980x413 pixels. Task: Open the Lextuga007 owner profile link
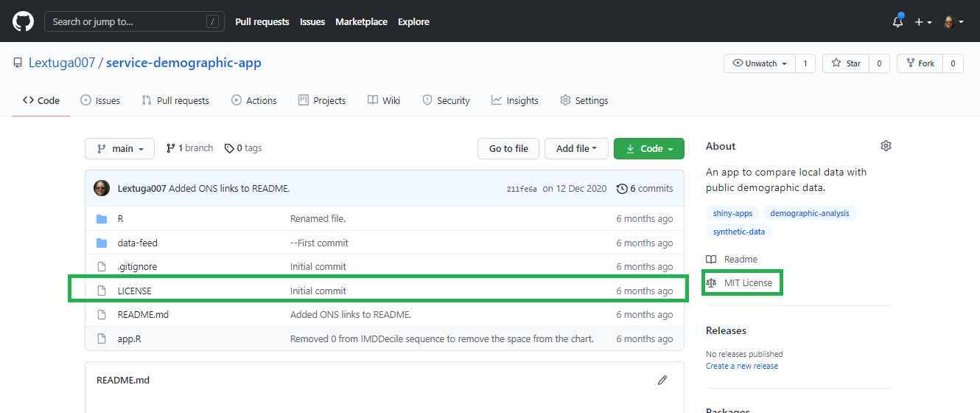[62, 63]
